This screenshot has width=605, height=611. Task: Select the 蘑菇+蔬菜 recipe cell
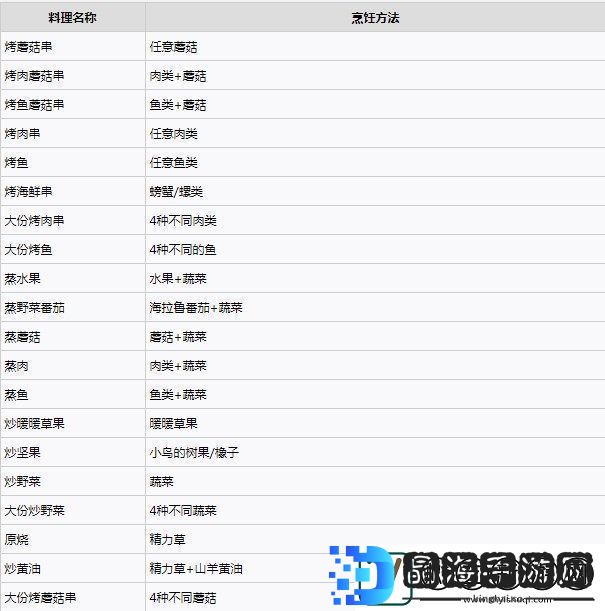[x=375, y=337]
